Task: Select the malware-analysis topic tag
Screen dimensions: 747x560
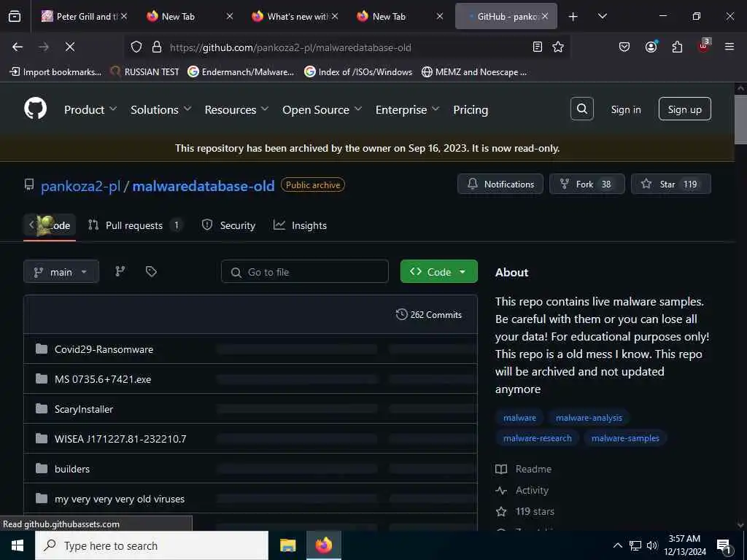Action: click(589, 418)
